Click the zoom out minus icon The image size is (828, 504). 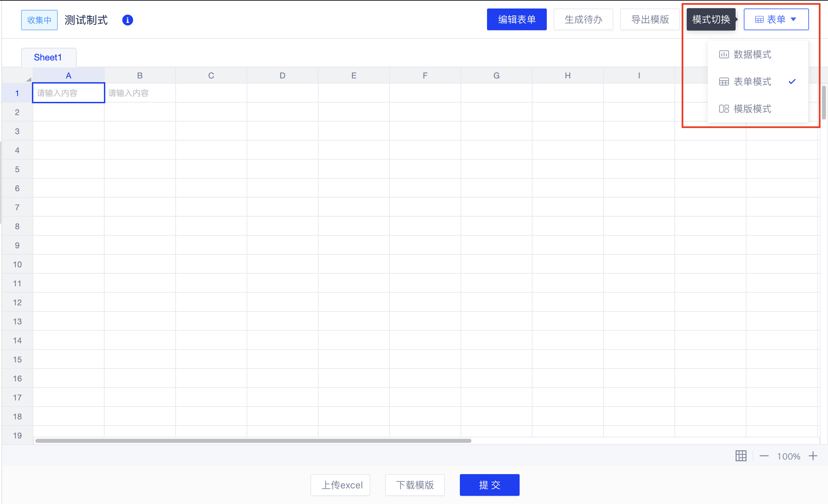coord(763,456)
